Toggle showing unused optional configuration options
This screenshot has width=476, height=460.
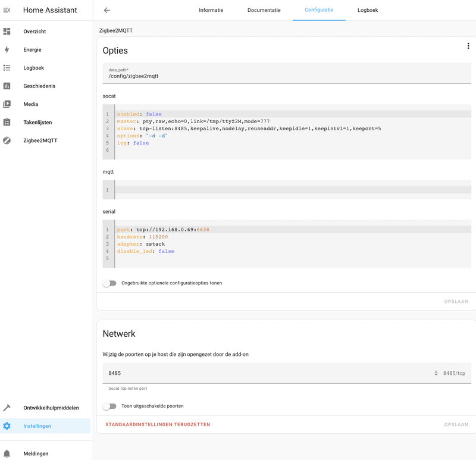click(109, 283)
